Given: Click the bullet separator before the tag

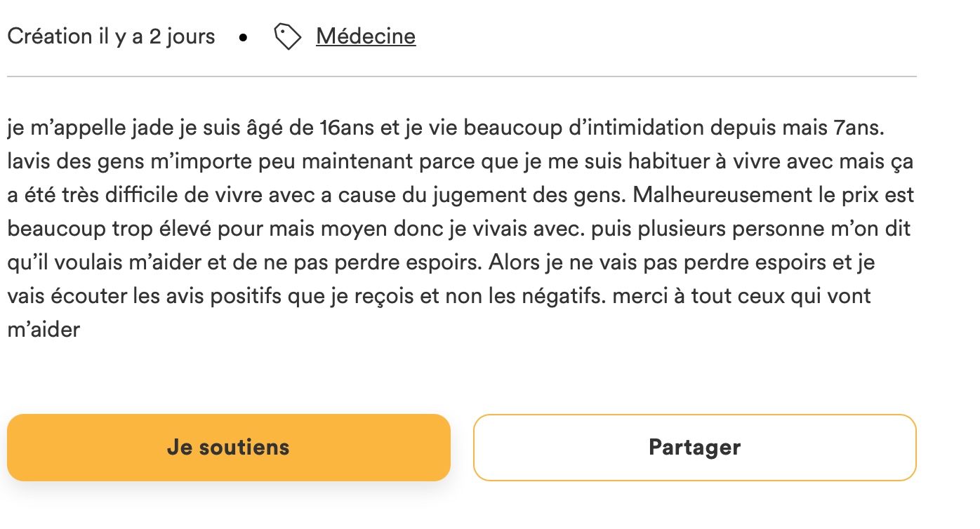Looking at the screenshot, I should (244, 37).
